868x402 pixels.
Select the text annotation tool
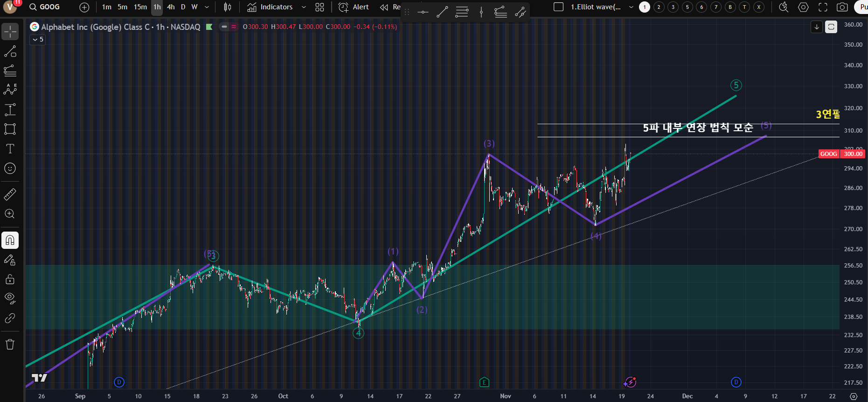10,149
